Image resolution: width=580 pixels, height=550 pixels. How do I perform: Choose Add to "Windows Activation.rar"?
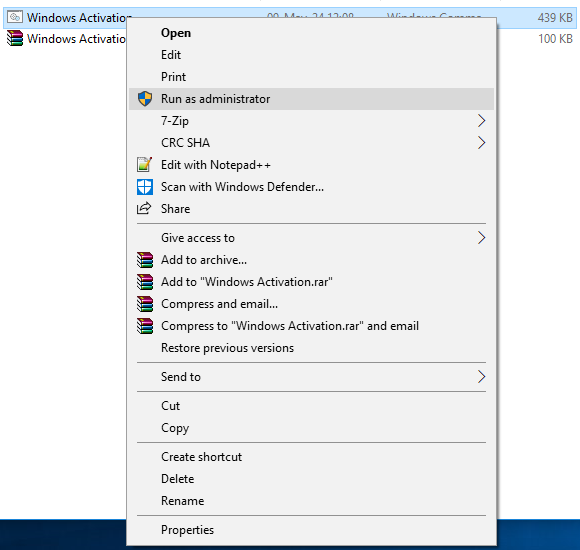point(311,282)
